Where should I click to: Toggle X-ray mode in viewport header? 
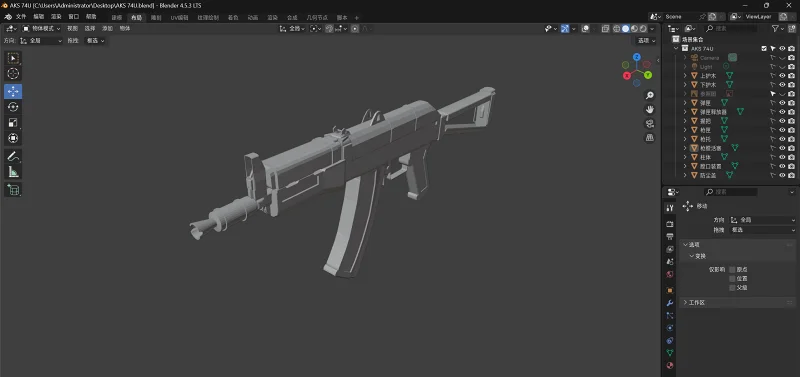(605, 29)
